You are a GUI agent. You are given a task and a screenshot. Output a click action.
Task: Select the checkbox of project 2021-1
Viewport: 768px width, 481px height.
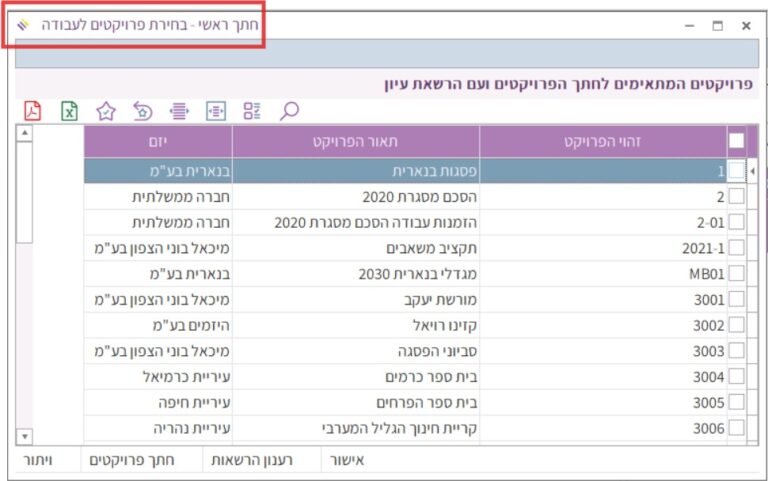pos(736,247)
